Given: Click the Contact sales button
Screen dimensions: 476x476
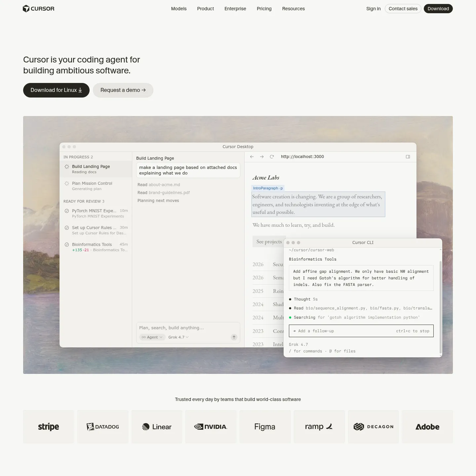Looking at the screenshot, I should [x=403, y=9].
